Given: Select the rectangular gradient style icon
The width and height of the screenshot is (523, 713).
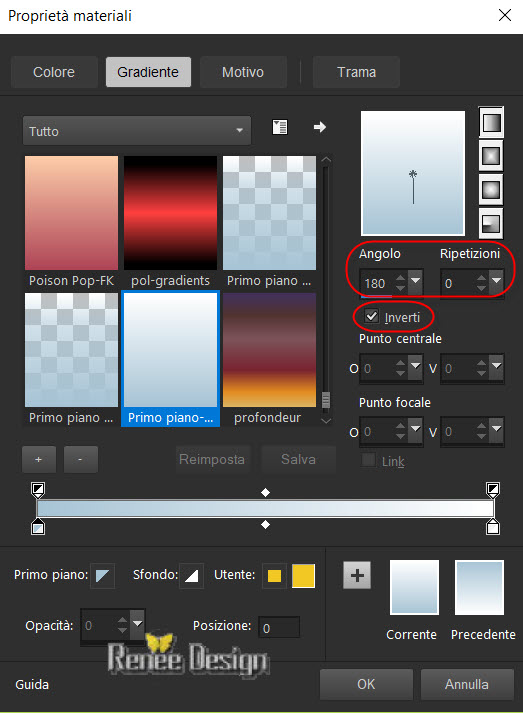Looking at the screenshot, I should [x=491, y=156].
